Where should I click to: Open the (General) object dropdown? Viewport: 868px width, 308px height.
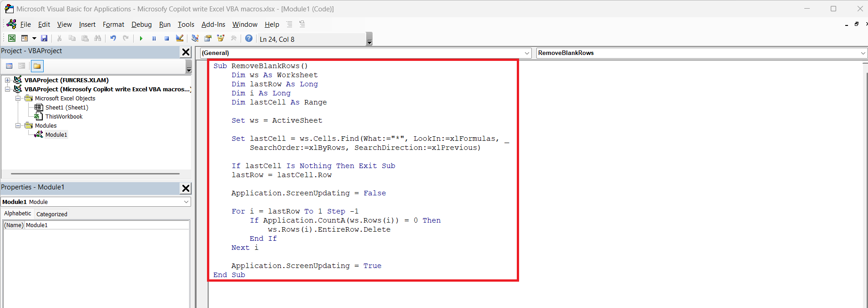[527, 53]
